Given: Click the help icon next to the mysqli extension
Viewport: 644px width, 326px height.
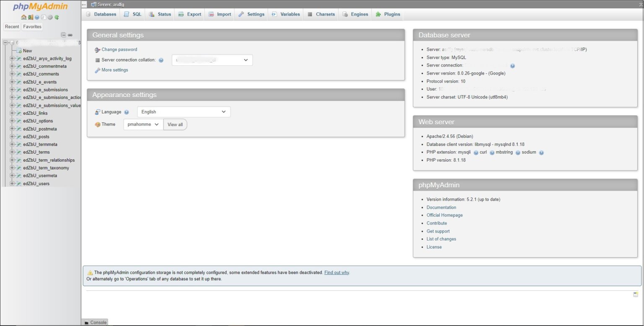Looking at the screenshot, I should coord(475,152).
